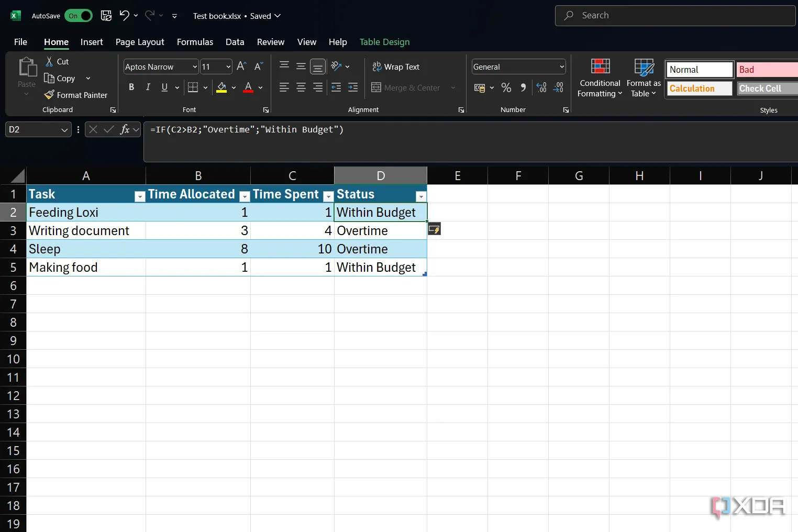This screenshot has height=532, width=798.
Task: Switch to the Formulas tab
Action: coord(195,42)
